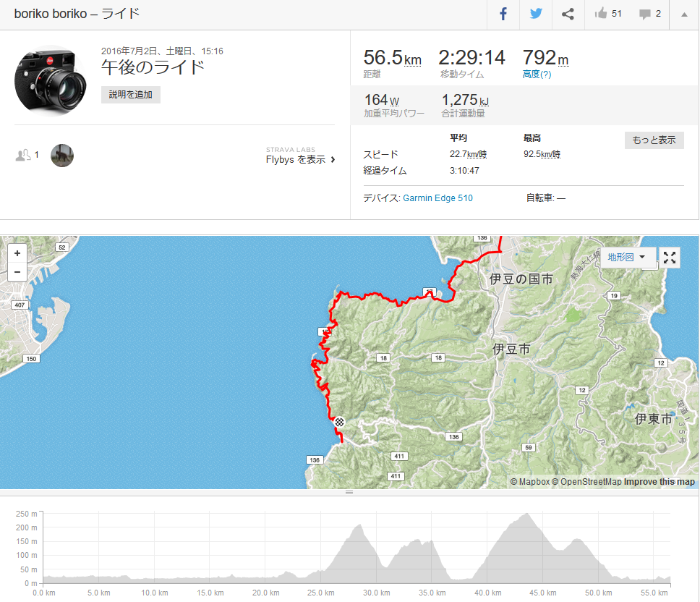700x602 pixels.
Task: Open the Garmin Edge 510 device link
Action: pyautogui.click(x=437, y=198)
